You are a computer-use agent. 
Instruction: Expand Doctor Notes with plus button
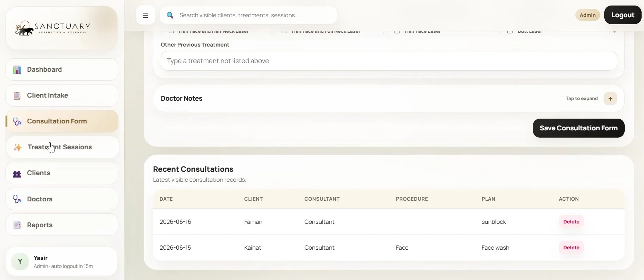pos(610,99)
